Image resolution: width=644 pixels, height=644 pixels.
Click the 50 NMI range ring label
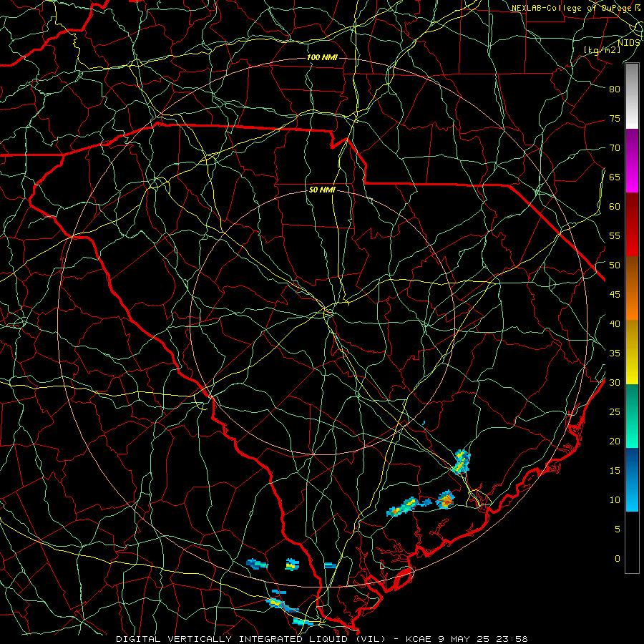click(322, 190)
